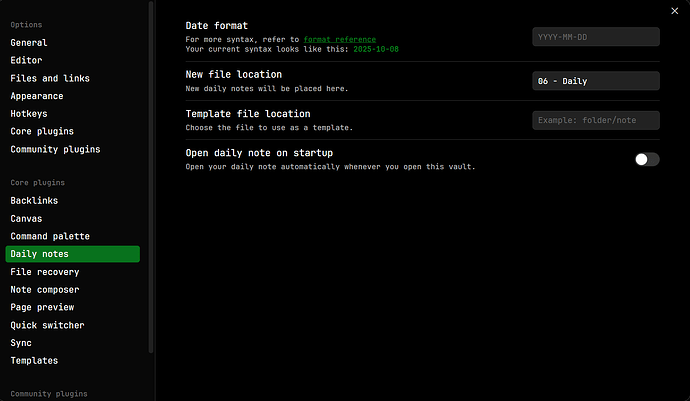Click the settings sidebar scrollbar
Screen dimensions: 690x401
[x=151, y=175]
